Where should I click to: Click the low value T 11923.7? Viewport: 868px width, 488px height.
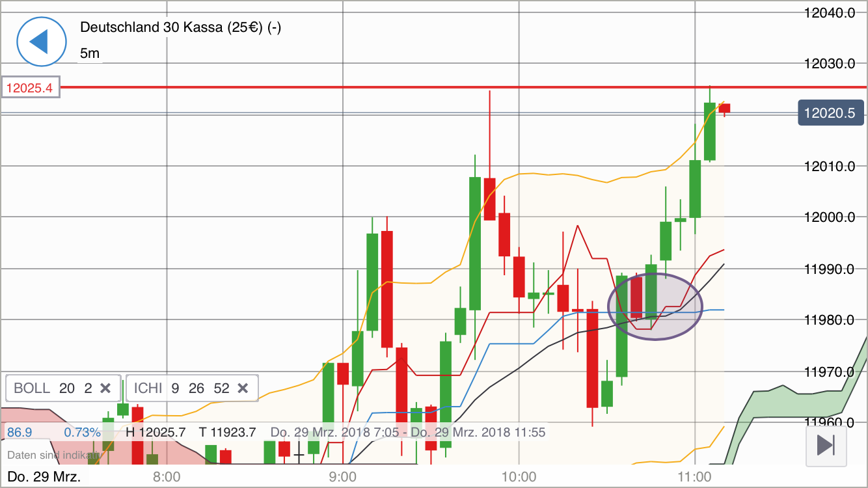(227, 431)
